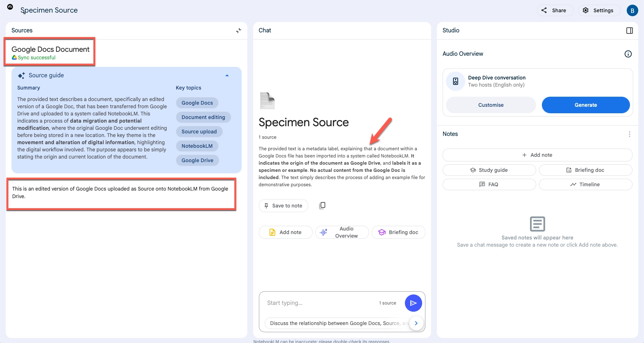This screenshot has height=343, width=644.
Task: Click the NotebookLM logo icon
Action: tap(10, 7)
